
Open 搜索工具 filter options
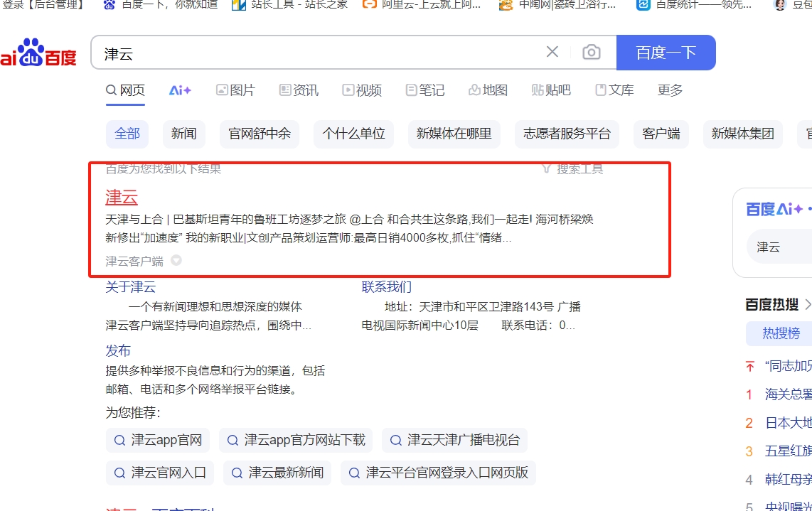coord(573,169)
